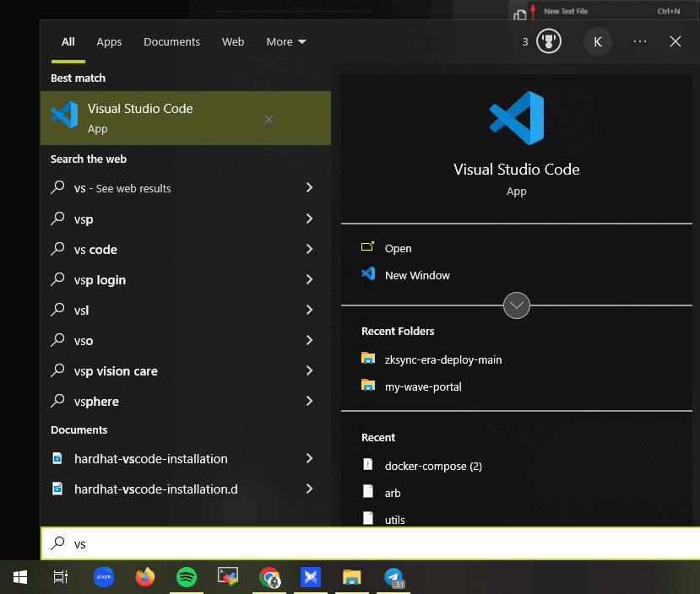Open Spotify from the taskbar
The height and width of the screenshot is (594, 700).
[x=187, y=577]
